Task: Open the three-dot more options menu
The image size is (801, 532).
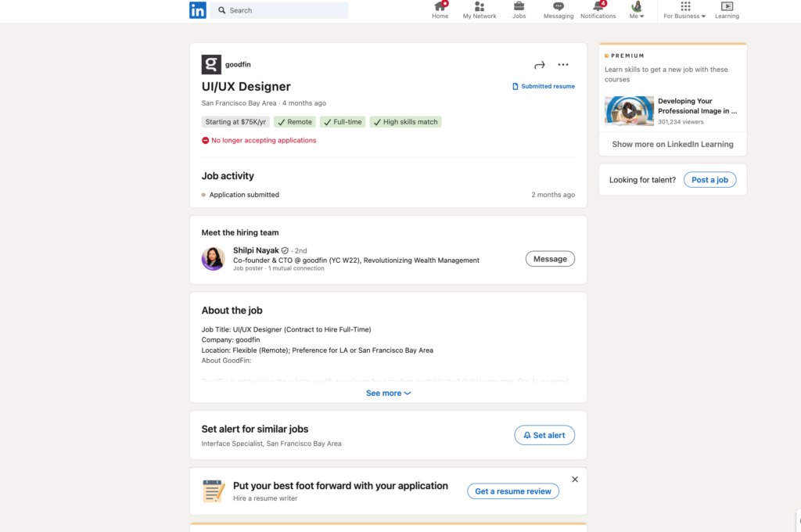Action: (x=563, y=65)
